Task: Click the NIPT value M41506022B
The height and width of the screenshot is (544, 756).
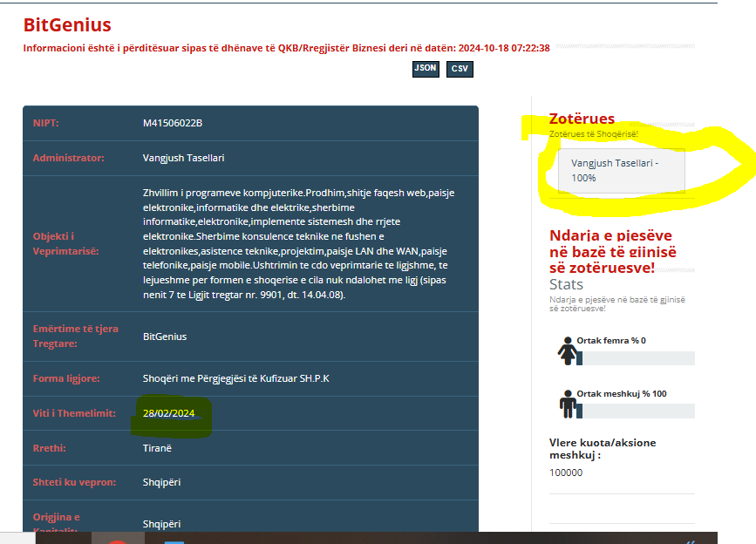Action: (x=173, y=123)
